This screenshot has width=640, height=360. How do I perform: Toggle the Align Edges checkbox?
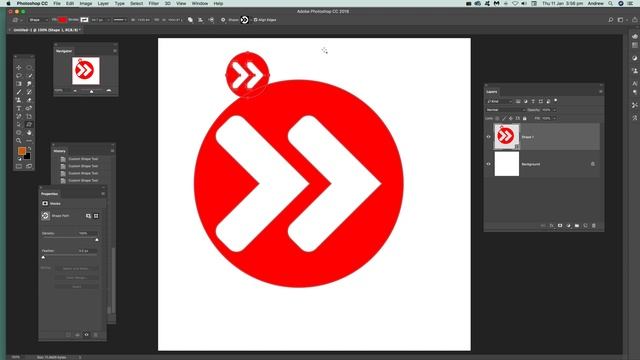(x=256, y=20)
